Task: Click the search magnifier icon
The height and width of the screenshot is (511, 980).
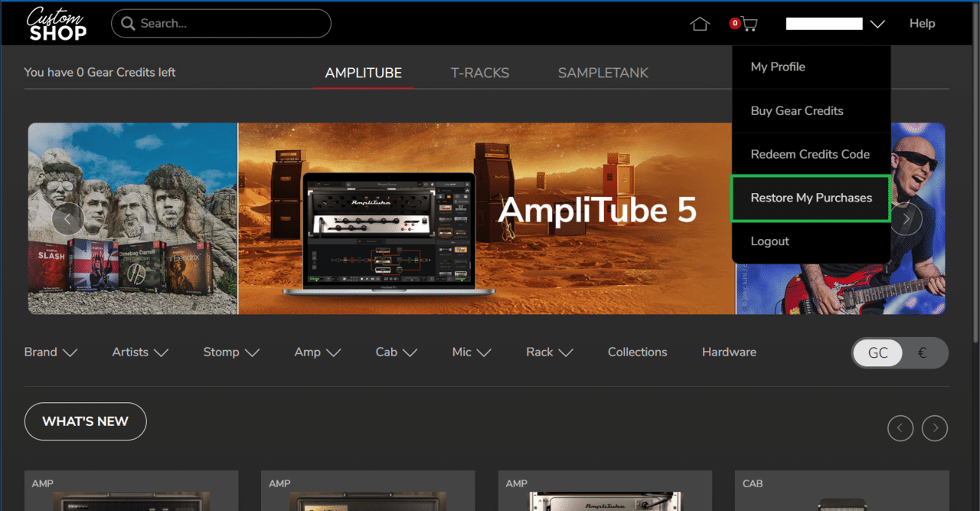Action: coord(127,24)
